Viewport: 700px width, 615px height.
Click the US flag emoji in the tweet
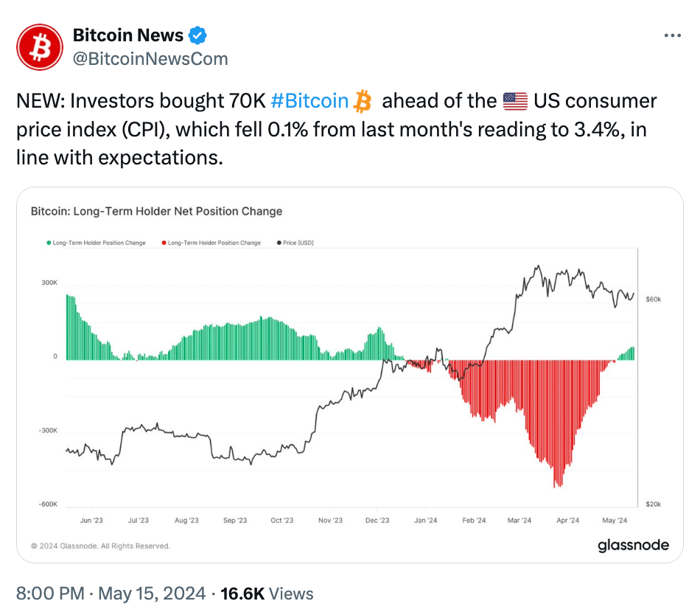[x=514, y=100]
